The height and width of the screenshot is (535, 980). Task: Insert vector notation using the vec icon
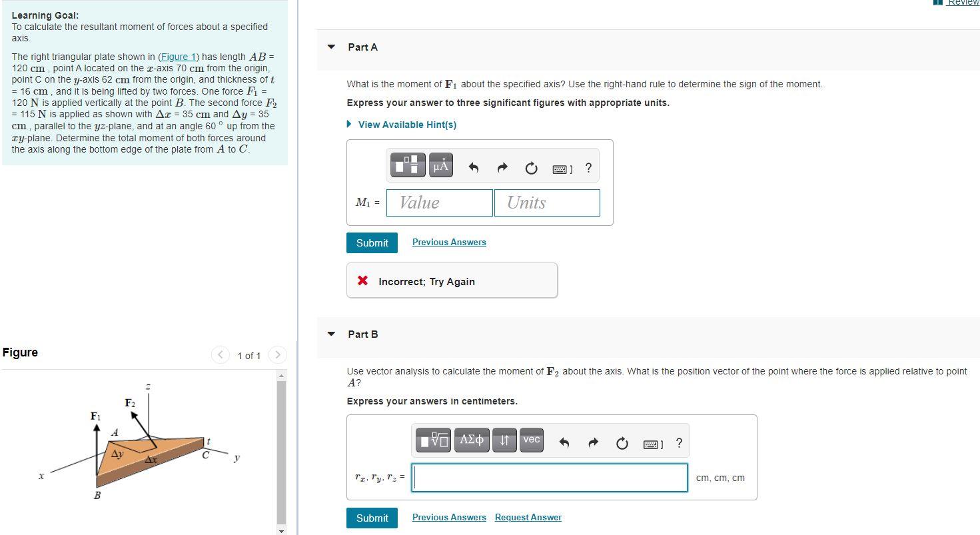click(x=531, y=440)
